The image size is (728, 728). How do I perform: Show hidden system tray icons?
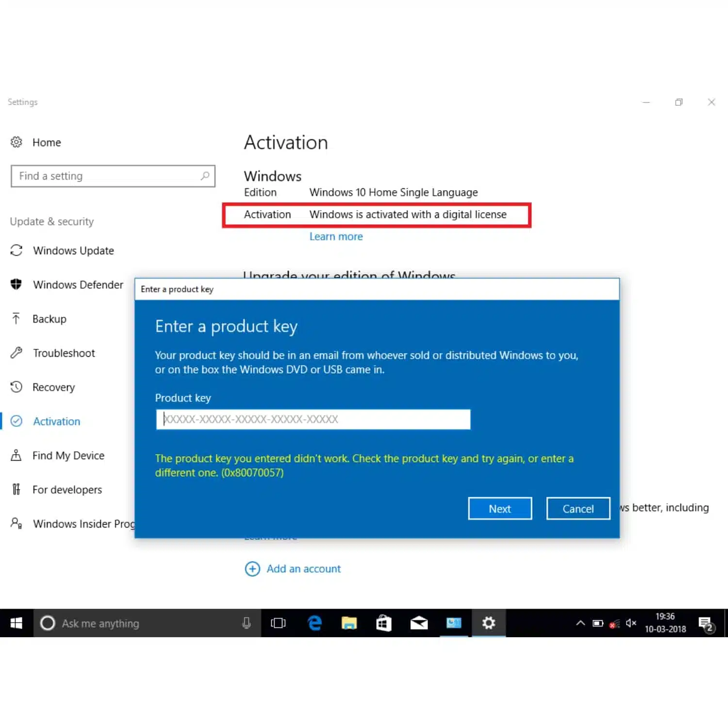(x=580, y=623)
